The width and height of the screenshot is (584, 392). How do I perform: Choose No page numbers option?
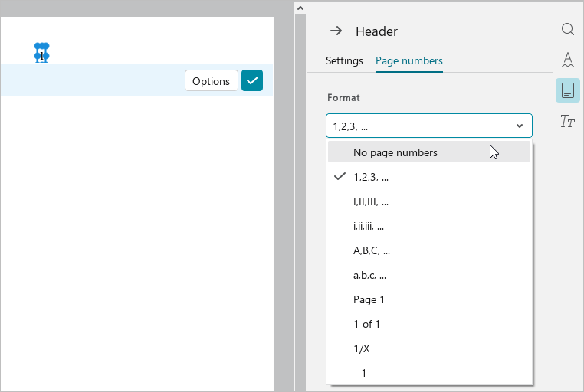429,152
